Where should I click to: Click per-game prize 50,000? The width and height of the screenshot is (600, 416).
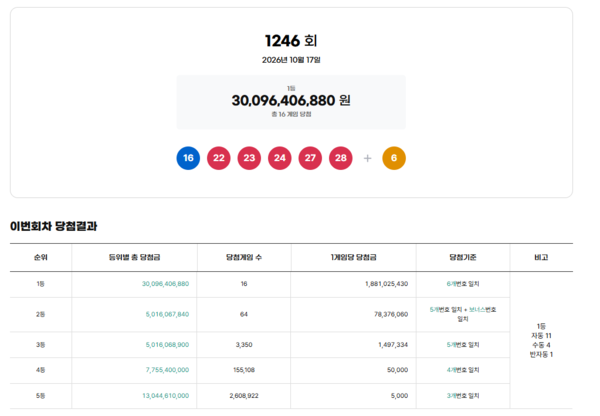(397, 370)
